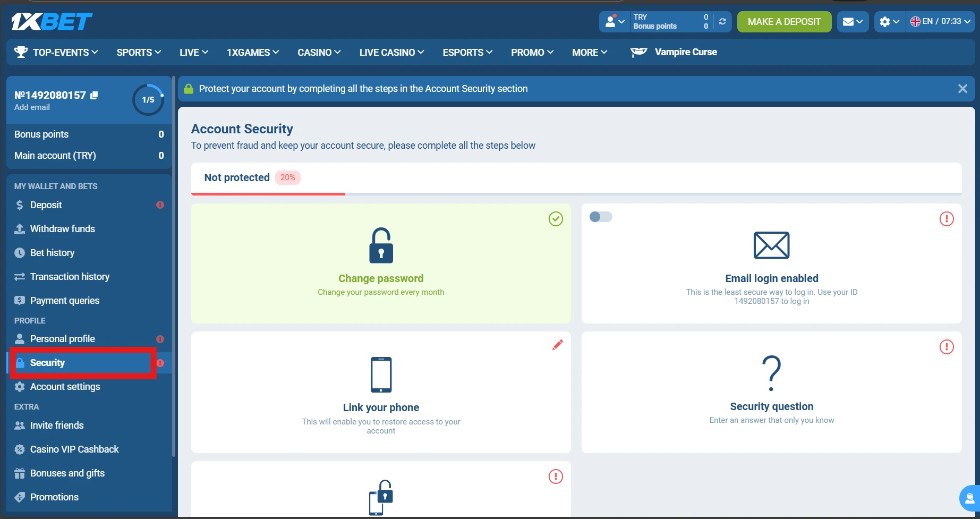Screen dimensions: 980x519
Task: Disable the Email login enabled toggle
Action: 600,217
